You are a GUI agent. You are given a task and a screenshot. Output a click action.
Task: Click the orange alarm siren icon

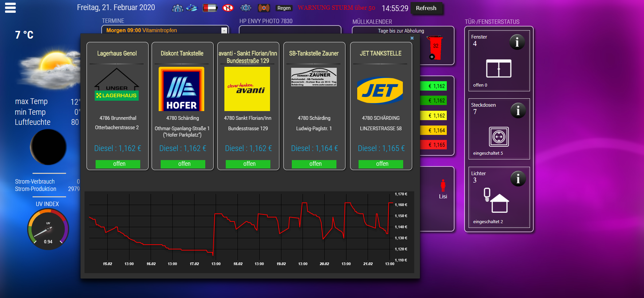[x=264, y=8]
